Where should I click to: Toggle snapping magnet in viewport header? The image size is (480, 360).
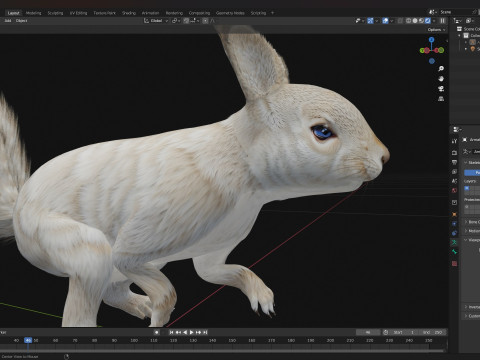pyautogui.click(x=186, y=21)
